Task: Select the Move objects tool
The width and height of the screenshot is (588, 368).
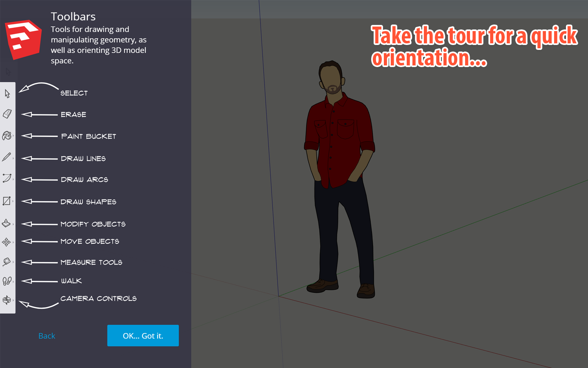Action: coord(7,242)
